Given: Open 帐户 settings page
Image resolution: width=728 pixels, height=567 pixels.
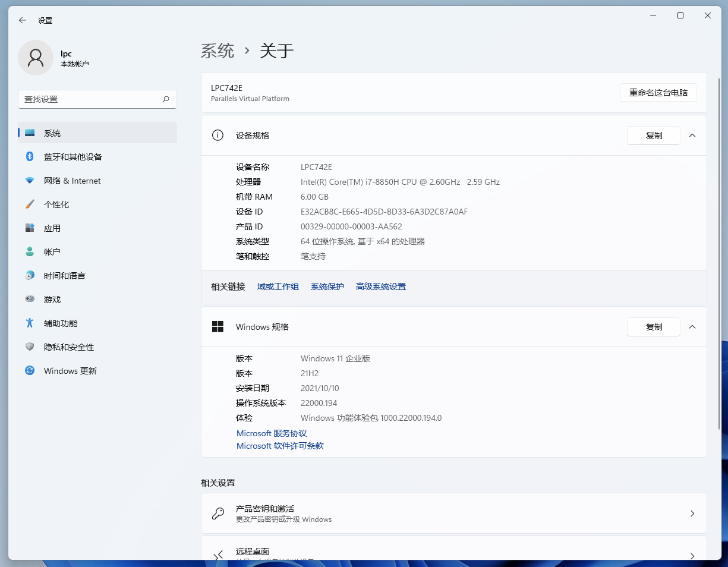Looking at the screenshot, I should pos(97,252).
